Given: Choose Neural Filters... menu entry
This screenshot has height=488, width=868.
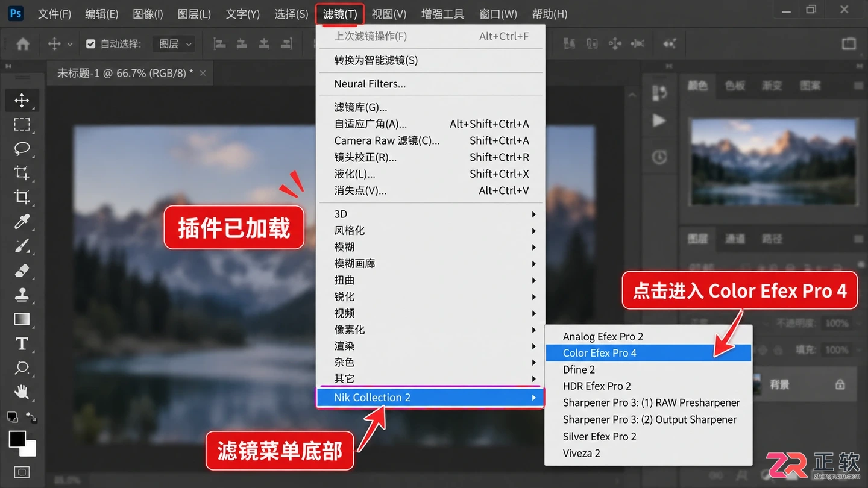Looking at the screenshot, I should point(431,84).
